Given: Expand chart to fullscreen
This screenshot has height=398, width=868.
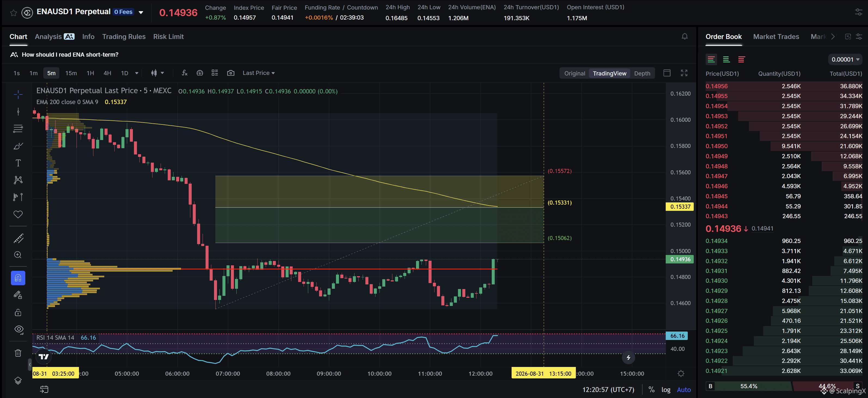Looking at the screenshot, I should click(684, 73).
